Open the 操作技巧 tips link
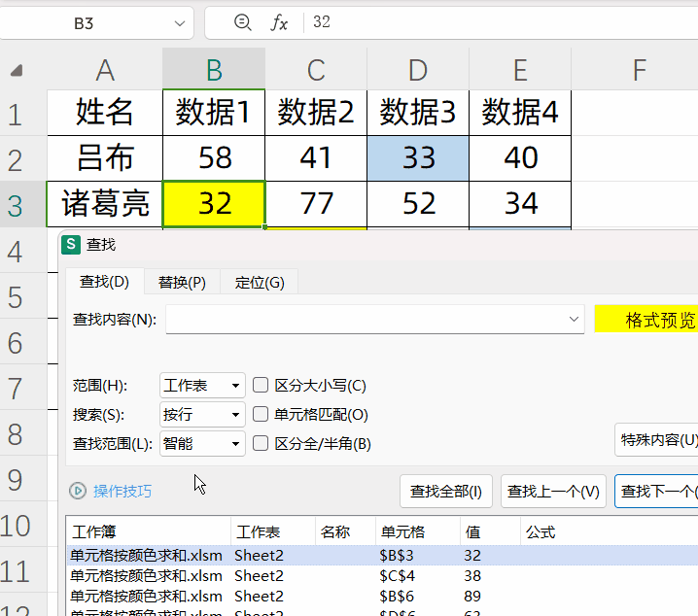 click(122, 491)
